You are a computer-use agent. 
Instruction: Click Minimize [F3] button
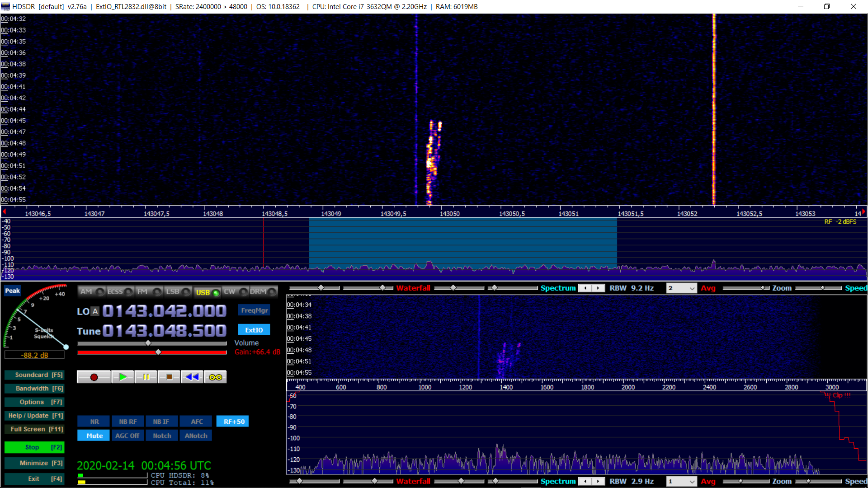(x=34, y=463)
